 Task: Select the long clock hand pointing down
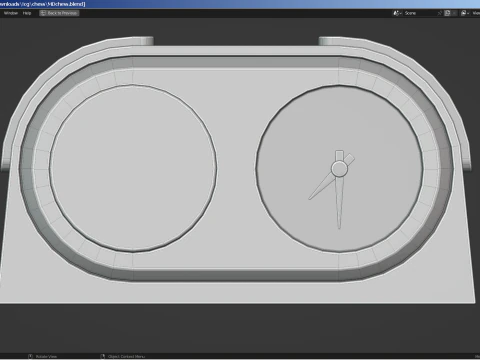[x=339, y=203]
